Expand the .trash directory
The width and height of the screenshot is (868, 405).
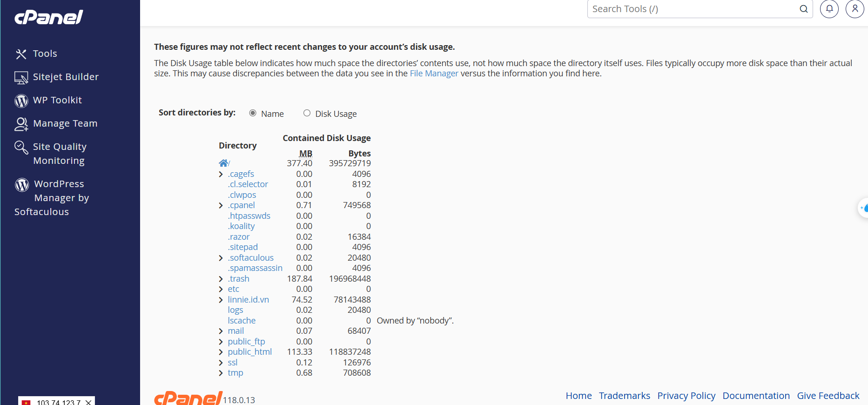click(221, 279)
